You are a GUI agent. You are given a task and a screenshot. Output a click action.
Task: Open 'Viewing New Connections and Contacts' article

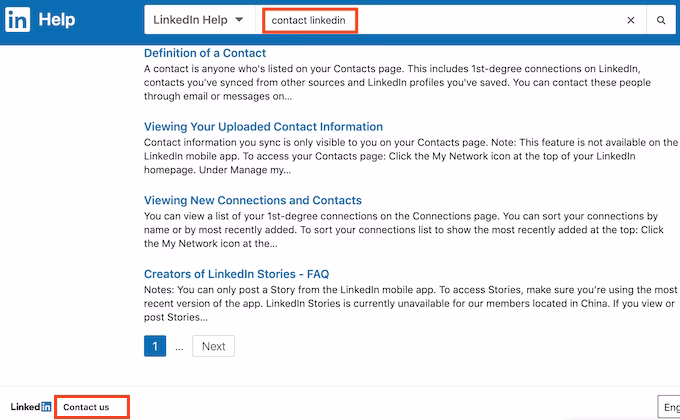click(252, 200)
